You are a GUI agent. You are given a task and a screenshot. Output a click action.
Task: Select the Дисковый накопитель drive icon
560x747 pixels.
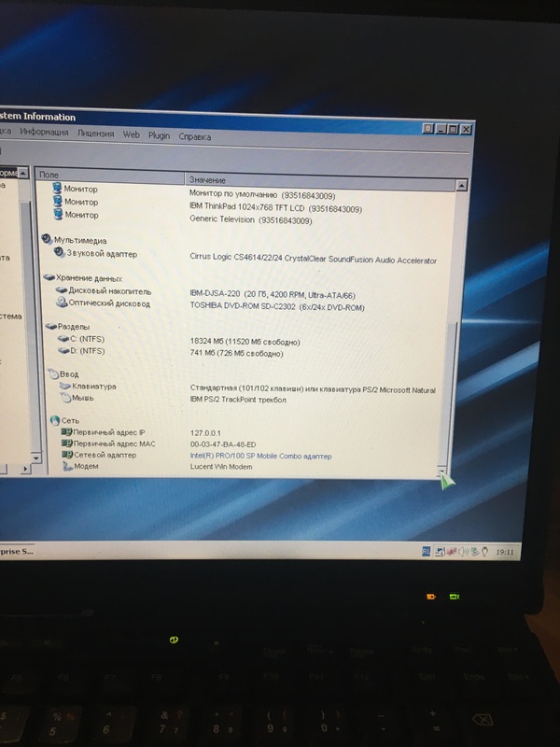[62, 290]
